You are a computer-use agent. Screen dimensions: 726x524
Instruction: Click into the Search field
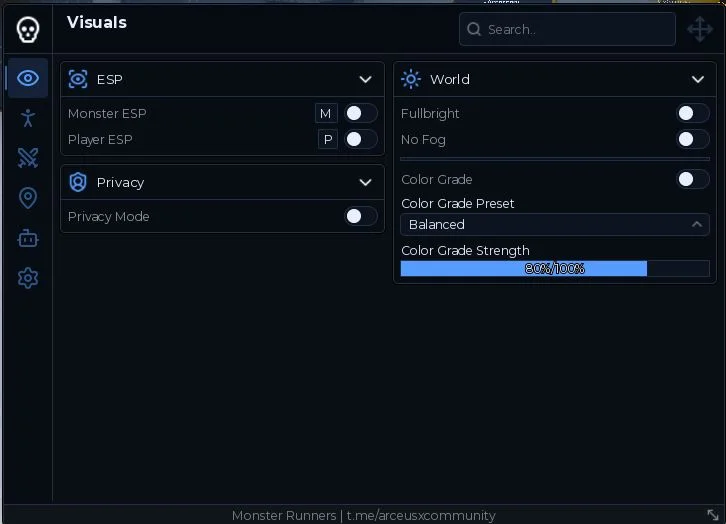(x=567, y=29)
